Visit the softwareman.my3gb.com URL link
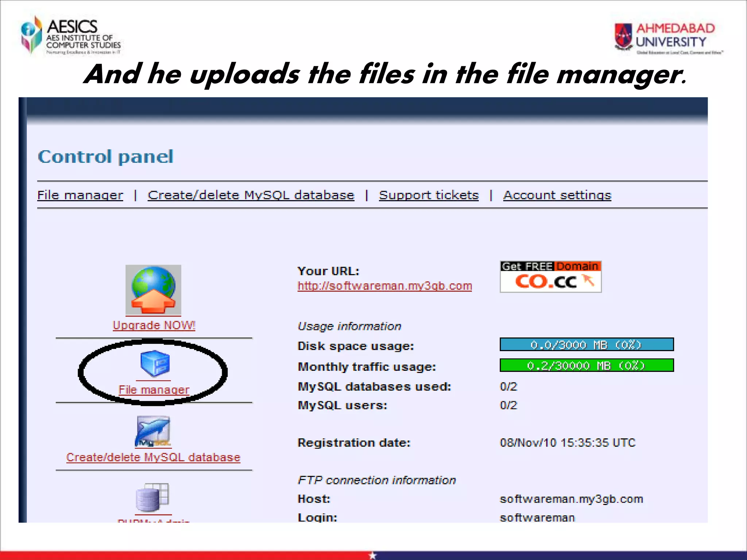The height and width of the screenshot is (560, 747). (385, 286)
